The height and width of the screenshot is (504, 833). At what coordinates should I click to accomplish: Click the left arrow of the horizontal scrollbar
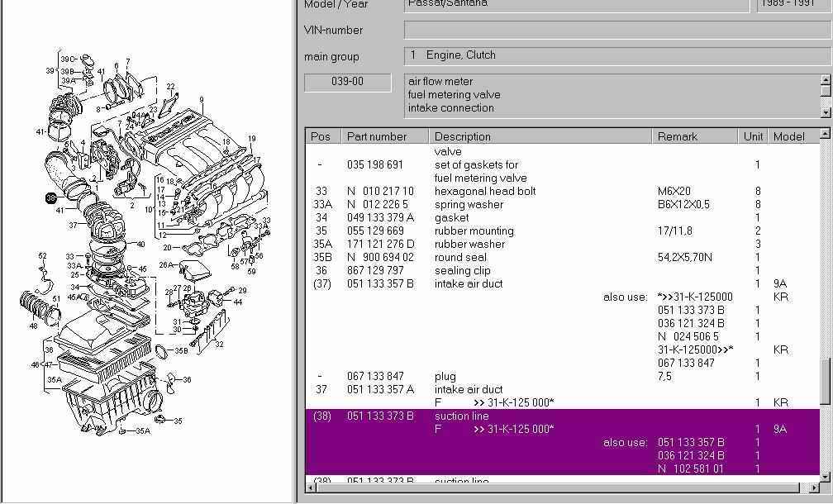pyautogui.click(x=312, y=487)
